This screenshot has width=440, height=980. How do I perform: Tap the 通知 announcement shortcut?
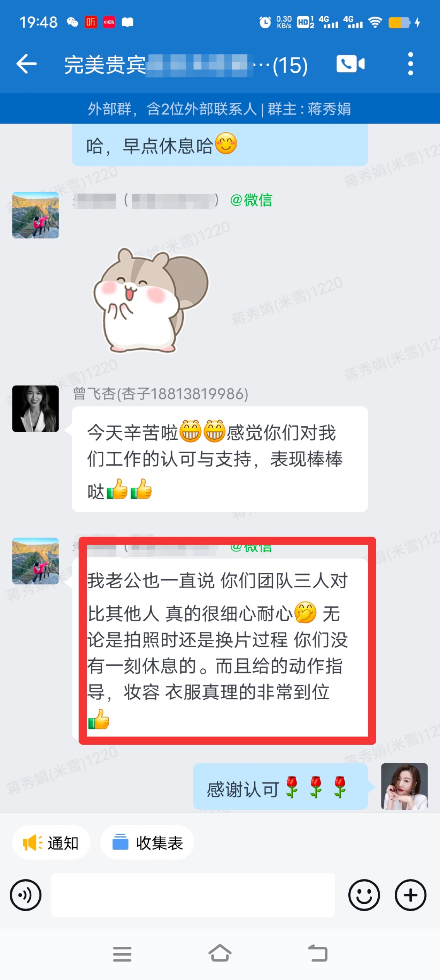click(51, 843)
